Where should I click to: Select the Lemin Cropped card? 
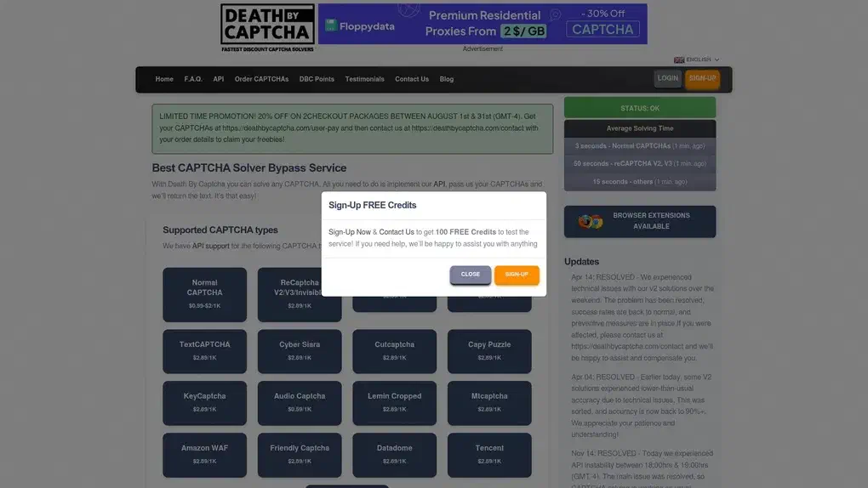click(394, 403)
